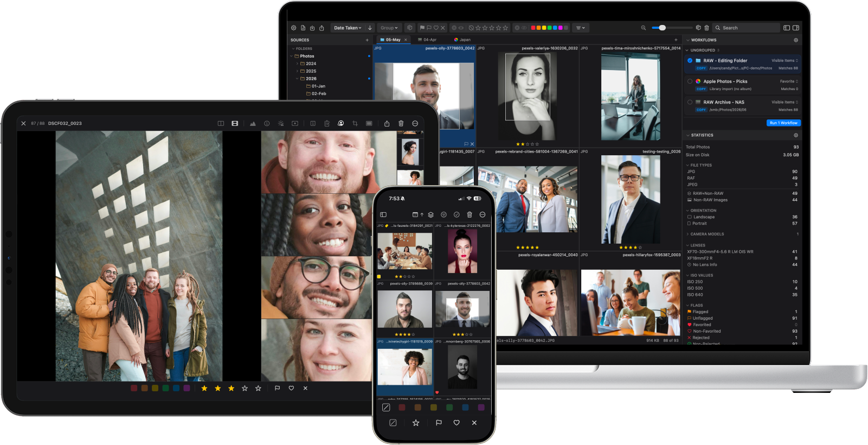This screenshot has height=445, width=868.
Task: Open a new tab with plus button
Action: point(676,40)
